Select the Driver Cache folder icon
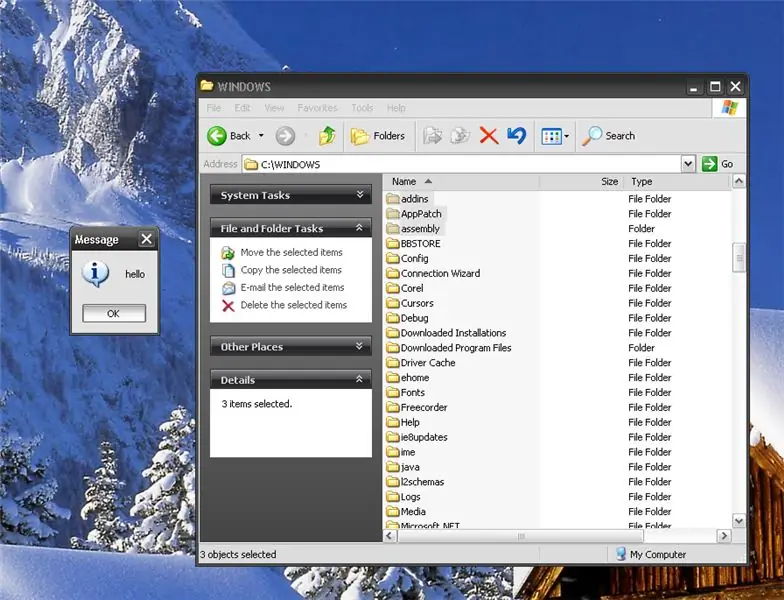Image resolution: width=784 pixels, height=600 pixels. [393, 363]
